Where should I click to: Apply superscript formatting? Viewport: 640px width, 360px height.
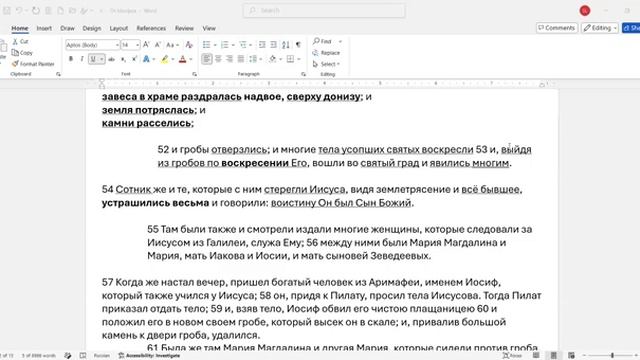tap(134, 59)
